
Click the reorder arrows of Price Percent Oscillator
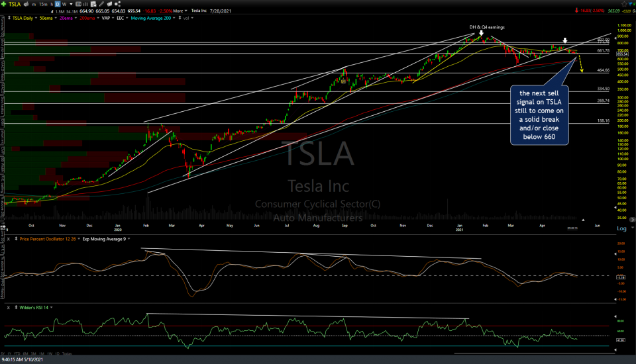(16, 239)
